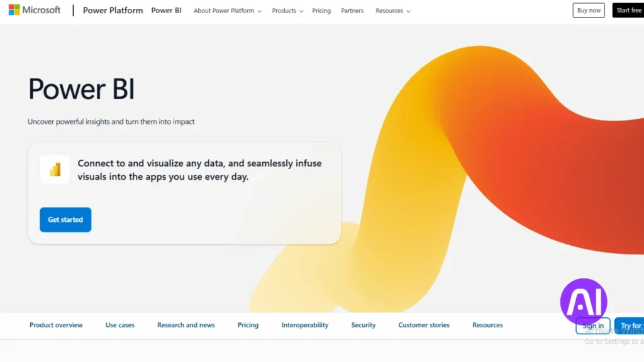Click the Power BI product icon
The image size is (644, 362).
click(x=55, y=169)
